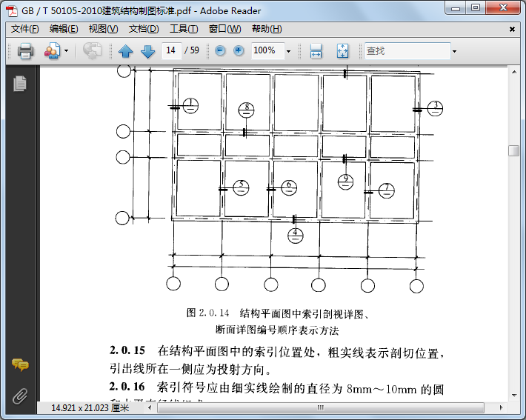Click the Adobe Reader PDF title bar icon
The height and width of the screenshot is (420, 526).
point(12,10)
